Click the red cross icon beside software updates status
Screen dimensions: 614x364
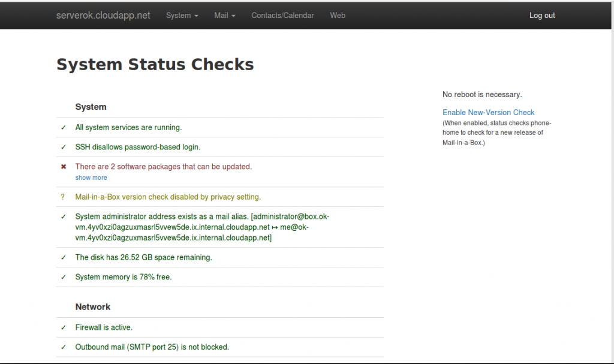[x=63, y=166]
